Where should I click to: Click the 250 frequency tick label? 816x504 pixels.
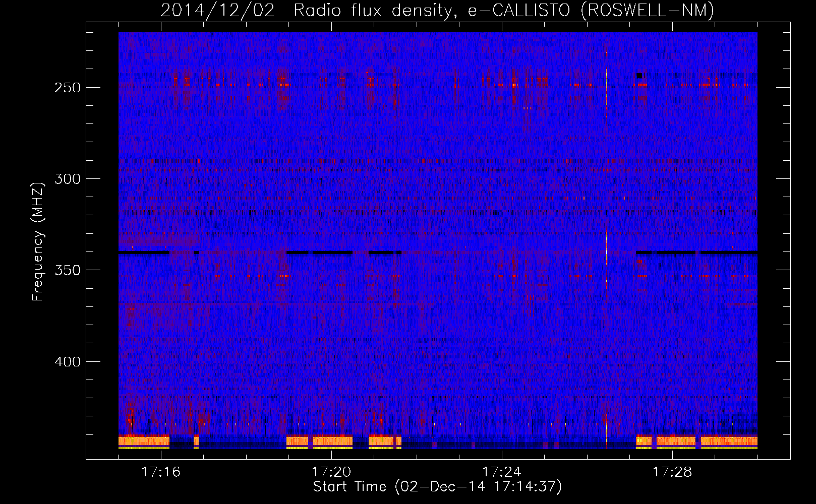(x=68, y=88)
